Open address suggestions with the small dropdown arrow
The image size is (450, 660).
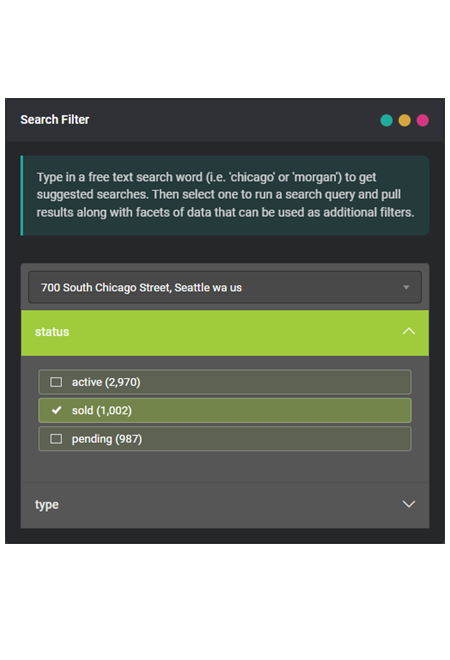(x=406, y=287)
